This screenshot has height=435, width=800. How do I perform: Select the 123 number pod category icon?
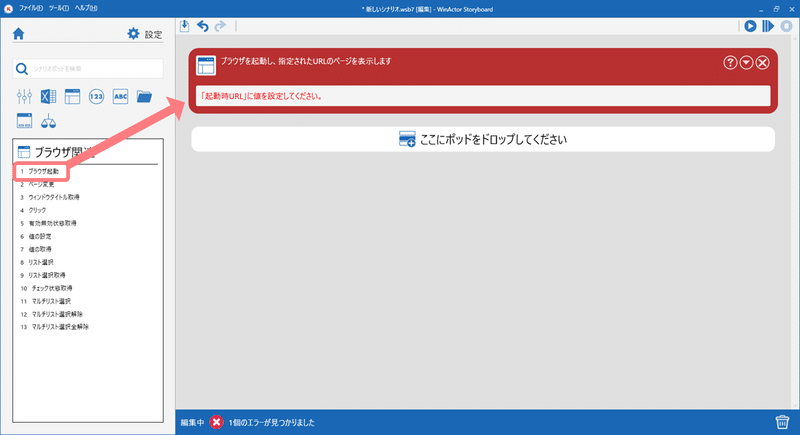click(96, 96)
